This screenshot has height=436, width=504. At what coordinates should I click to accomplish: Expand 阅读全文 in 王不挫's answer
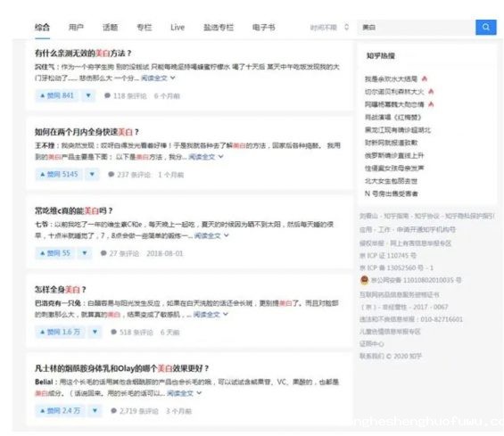click(x=205, y=157)
